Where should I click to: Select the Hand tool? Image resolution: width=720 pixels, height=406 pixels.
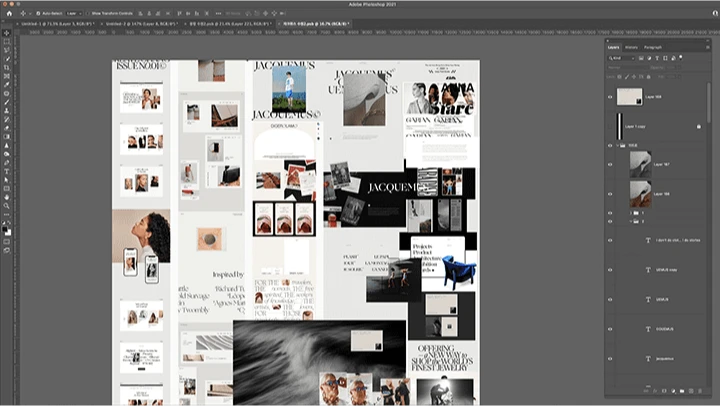coord(6,197)
